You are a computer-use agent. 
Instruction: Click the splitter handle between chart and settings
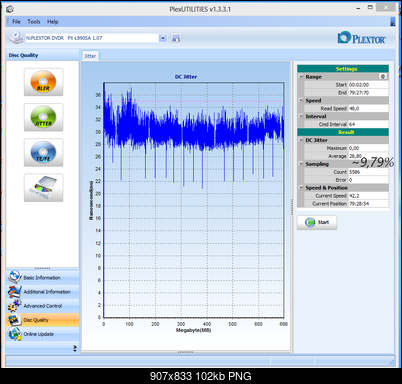tap(292, 207)
